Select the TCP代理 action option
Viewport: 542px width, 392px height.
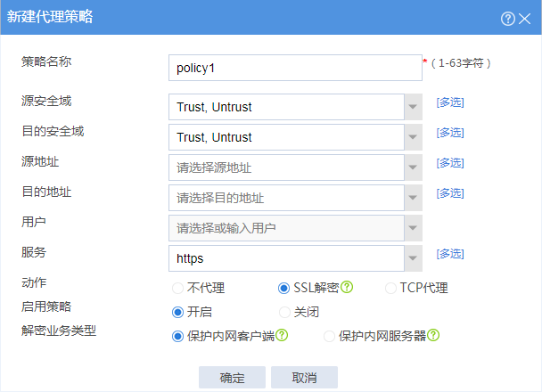click(390, 288)
